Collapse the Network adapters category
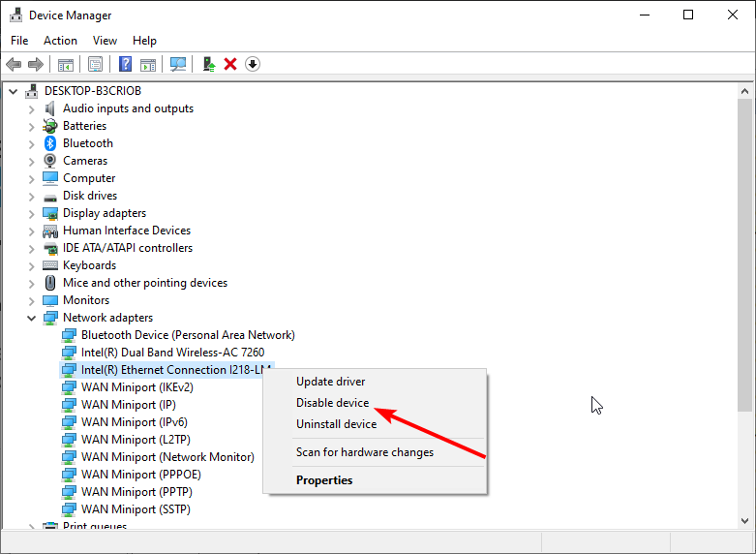This screenshot has height=554, width=756. click(x=31, y=318)
